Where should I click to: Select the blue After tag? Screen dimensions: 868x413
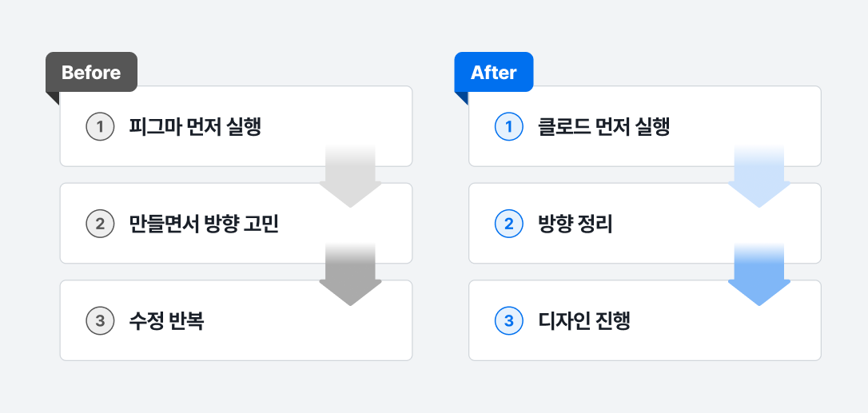[x=493, y=73]
